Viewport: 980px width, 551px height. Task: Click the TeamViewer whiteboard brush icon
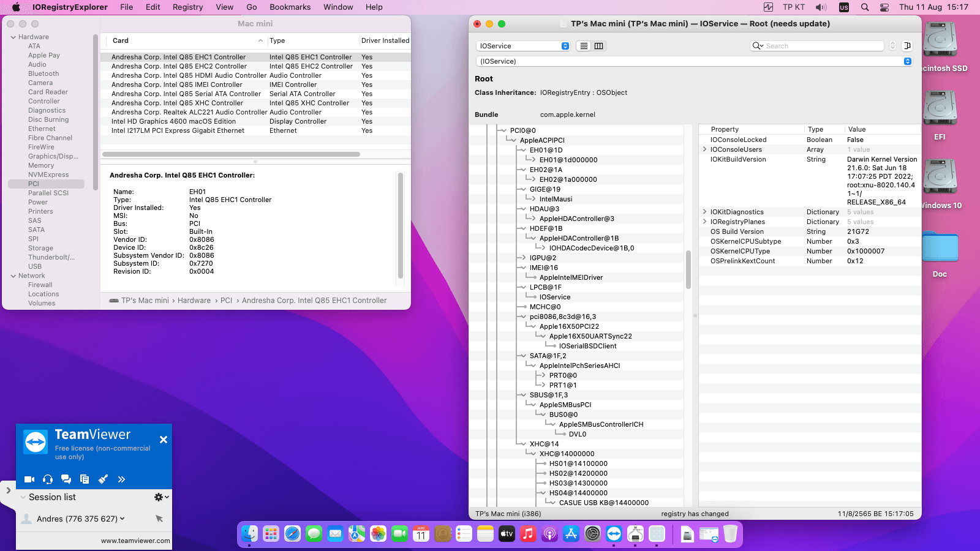(103, 479)
